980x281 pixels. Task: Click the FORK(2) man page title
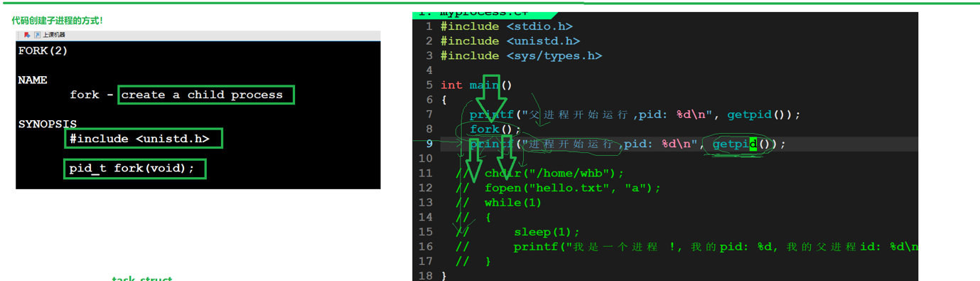(43, 51)
